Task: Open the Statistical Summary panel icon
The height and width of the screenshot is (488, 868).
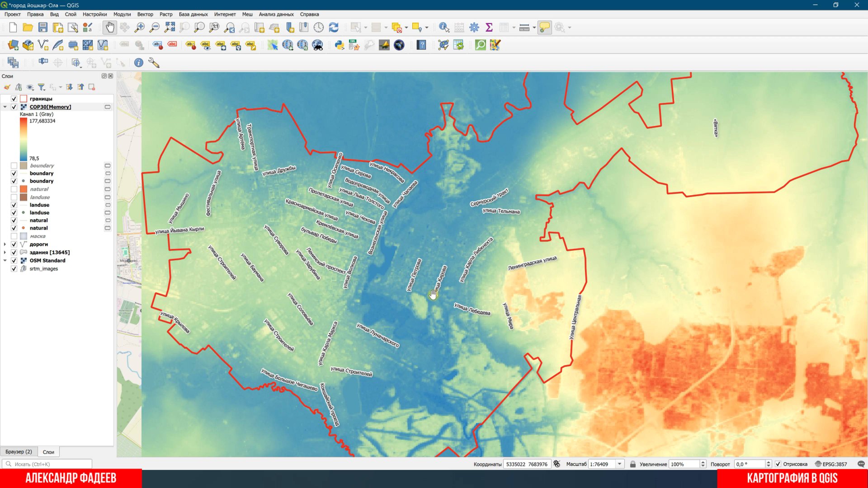Action: click(x=488, y=28)
